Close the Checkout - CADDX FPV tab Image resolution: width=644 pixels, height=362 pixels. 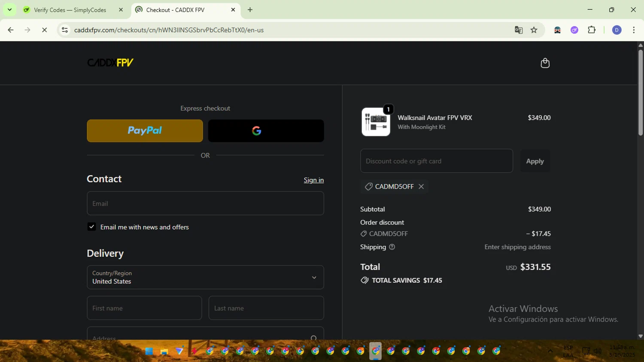coord(233,9)
